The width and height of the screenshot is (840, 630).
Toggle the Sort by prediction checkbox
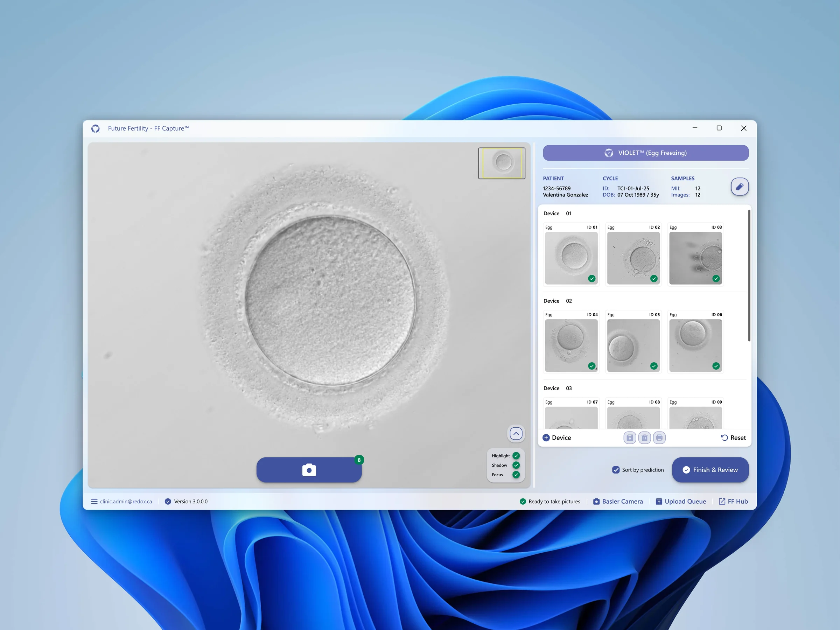pyautogui.click(x=616, y=470)
